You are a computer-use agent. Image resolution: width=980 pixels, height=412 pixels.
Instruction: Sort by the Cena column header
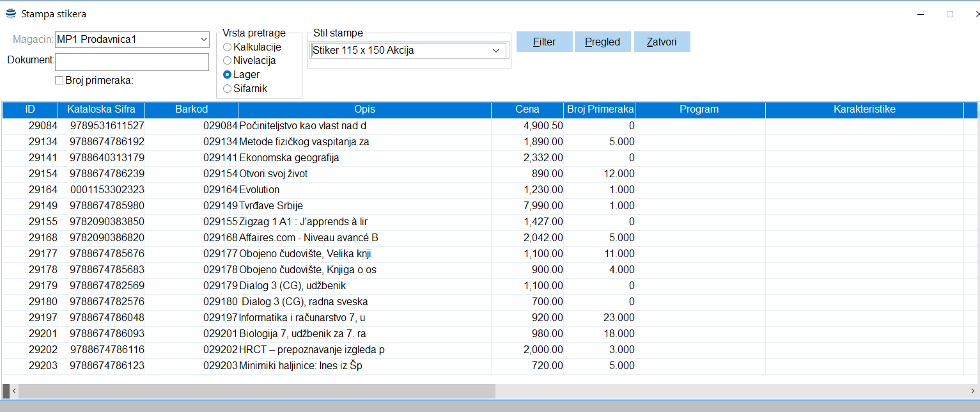click(x=527, y=109)
